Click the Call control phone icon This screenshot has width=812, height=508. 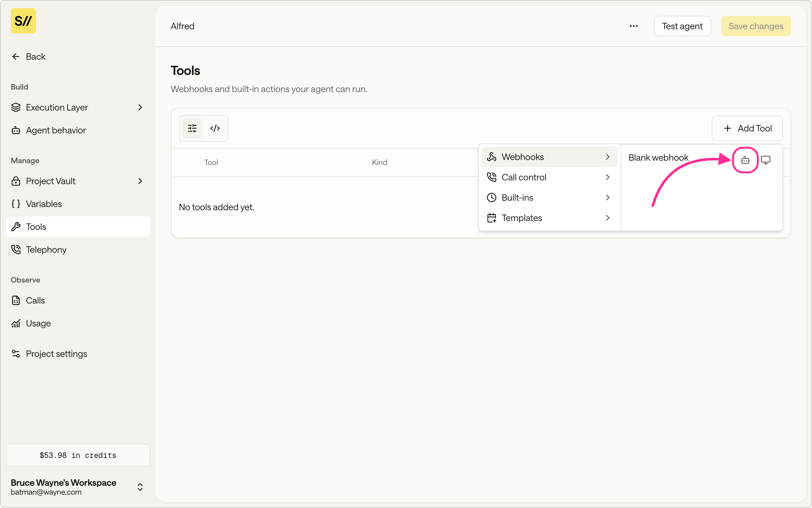click(492, 177)
